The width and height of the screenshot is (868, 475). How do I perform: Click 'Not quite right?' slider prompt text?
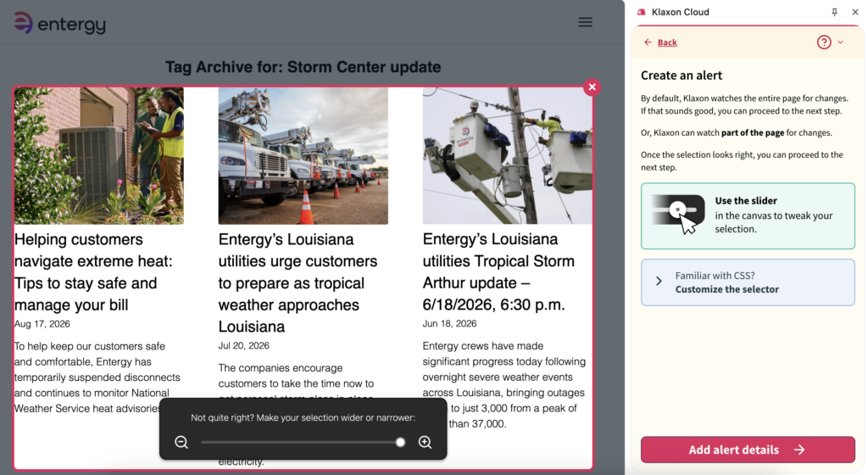click(x=303, y=417)
